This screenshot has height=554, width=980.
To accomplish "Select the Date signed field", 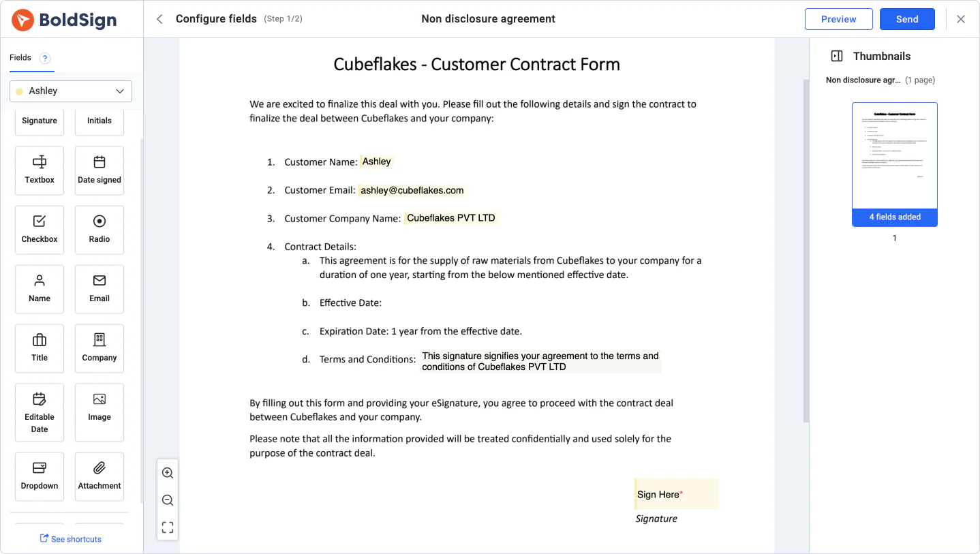I will (x=99, y=170).
